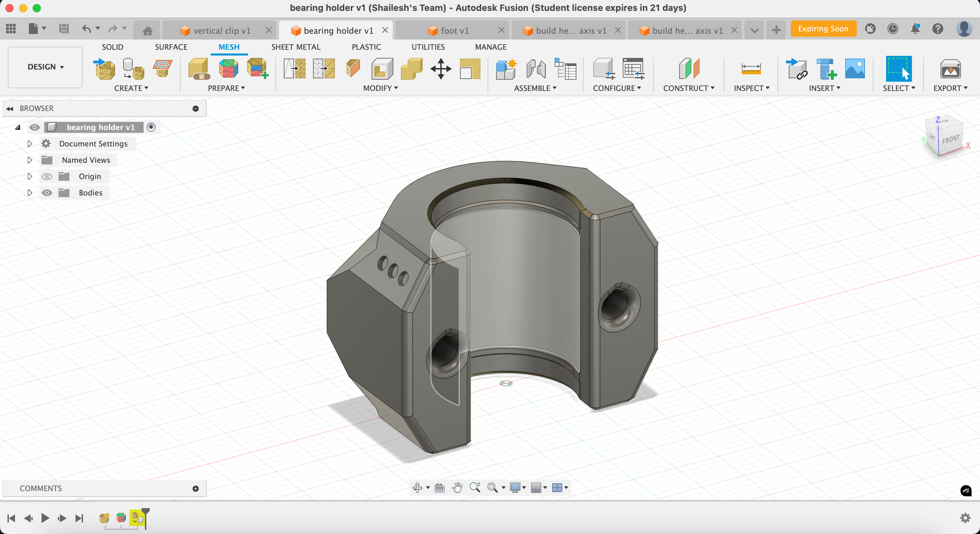The image size is (980, 534).
Task: Click the Offset Plane construct icon
Action: click(689, 68)
